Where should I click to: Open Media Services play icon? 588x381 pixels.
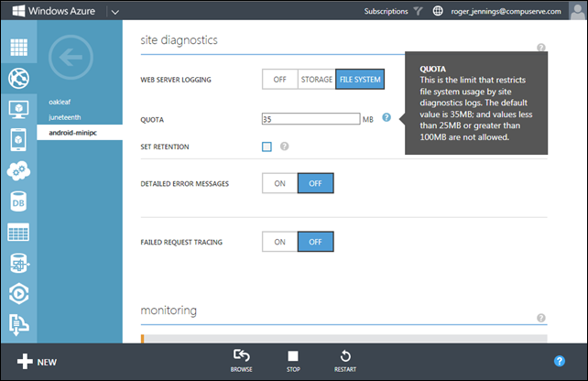click(x=18, y=294)
